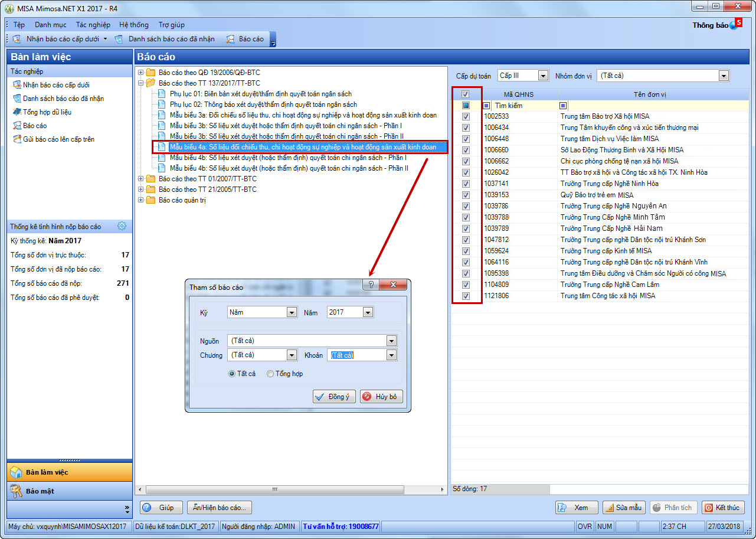Open the Thông báo notification globe
The width and height of the screenshot is (756, 539).
[734, 25]
